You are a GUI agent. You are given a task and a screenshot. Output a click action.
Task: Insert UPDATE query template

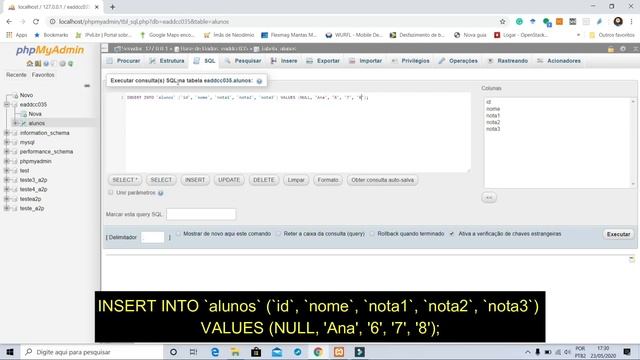229,180
